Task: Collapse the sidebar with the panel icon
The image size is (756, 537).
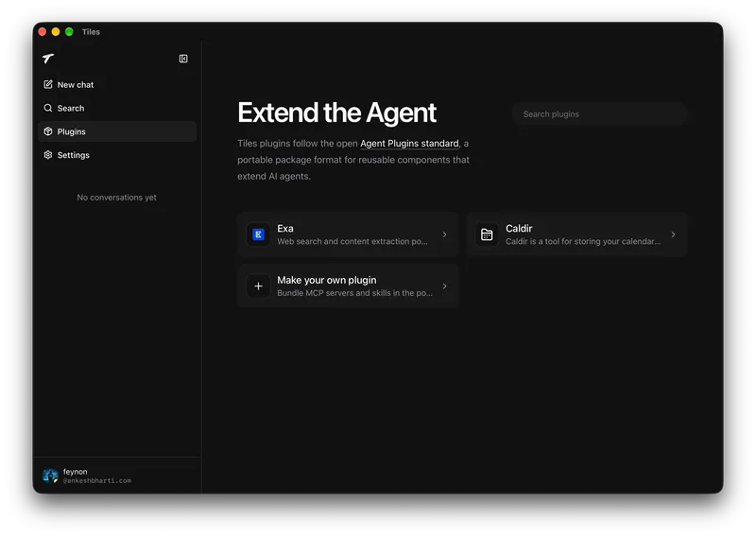Action: (x=183, y=59)
